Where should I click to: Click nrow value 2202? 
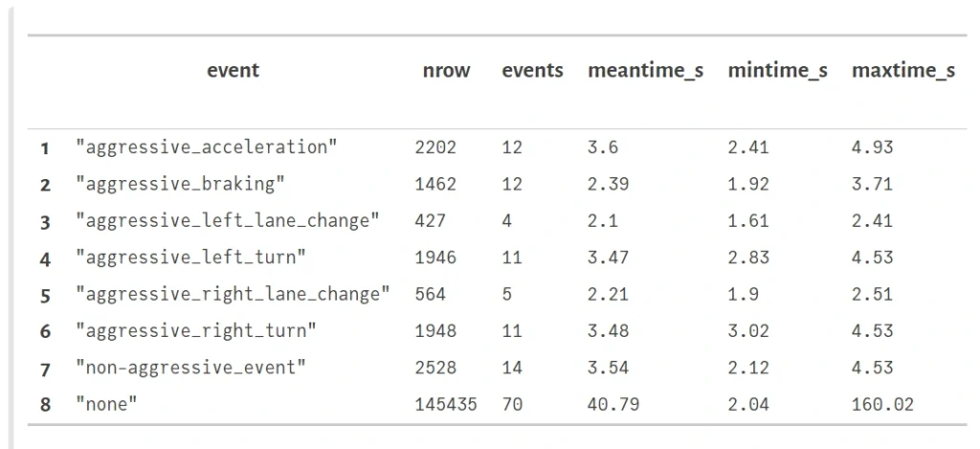pyautogui.click(x=435, y=147)
